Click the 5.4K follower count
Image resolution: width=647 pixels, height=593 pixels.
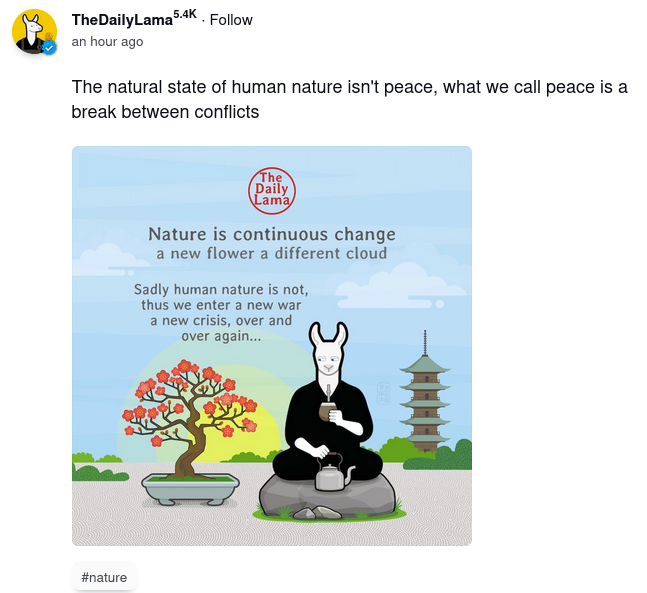tap(185, 14)
